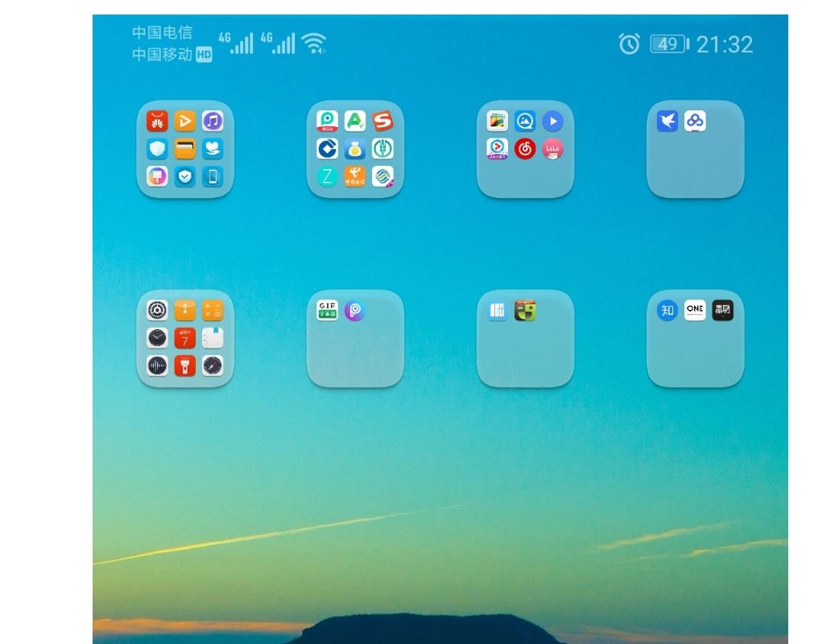Open the blue Xunlei hummingbird app
This screenshot has height=644, width=814.
tap(667, 122)
